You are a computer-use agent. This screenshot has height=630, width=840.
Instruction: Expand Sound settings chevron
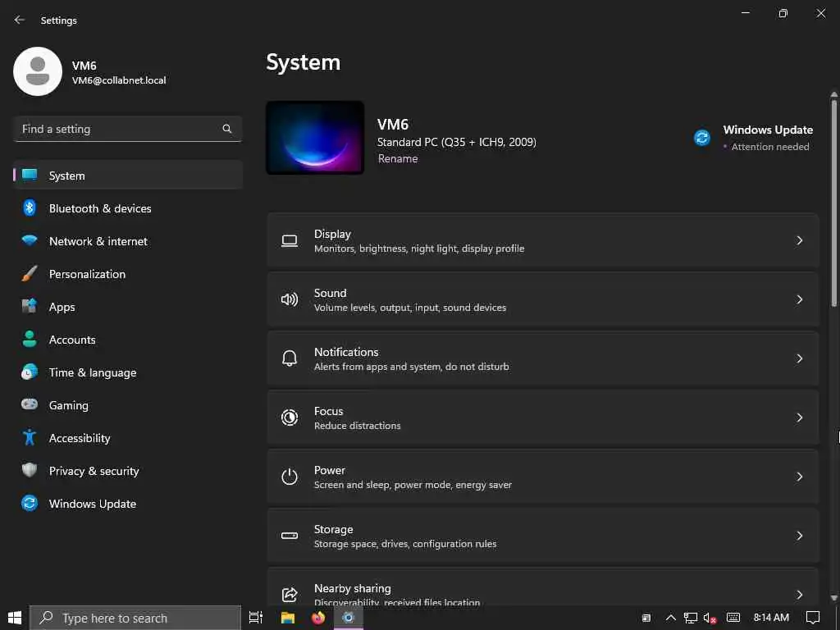click(x=799, y=299)
